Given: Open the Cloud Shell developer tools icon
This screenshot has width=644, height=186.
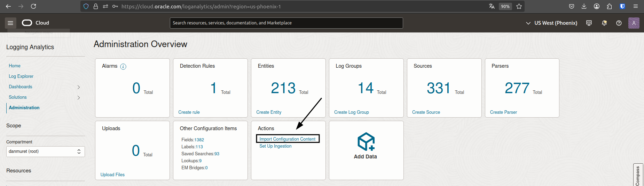Looking at the screenshot, I should click(589, 23).
